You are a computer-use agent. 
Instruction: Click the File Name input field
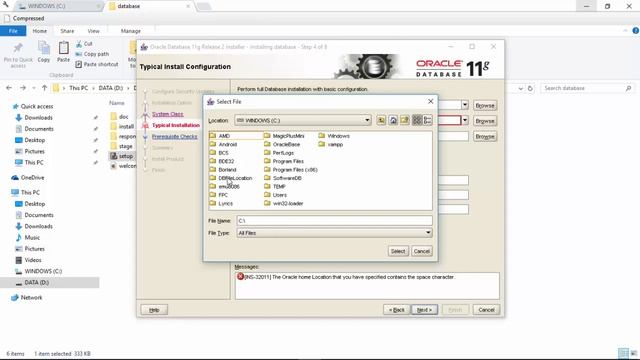pyautogui.click(x=334, y=220)
